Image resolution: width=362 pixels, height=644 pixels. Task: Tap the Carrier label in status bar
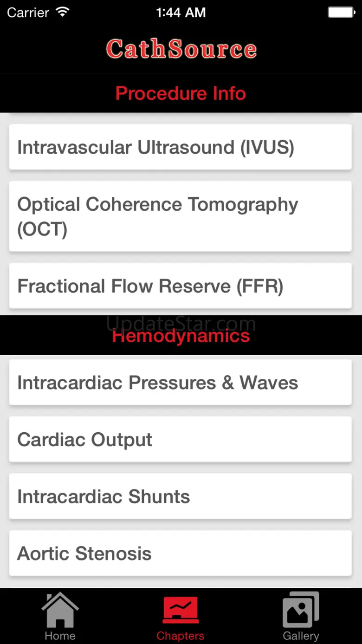28,13
